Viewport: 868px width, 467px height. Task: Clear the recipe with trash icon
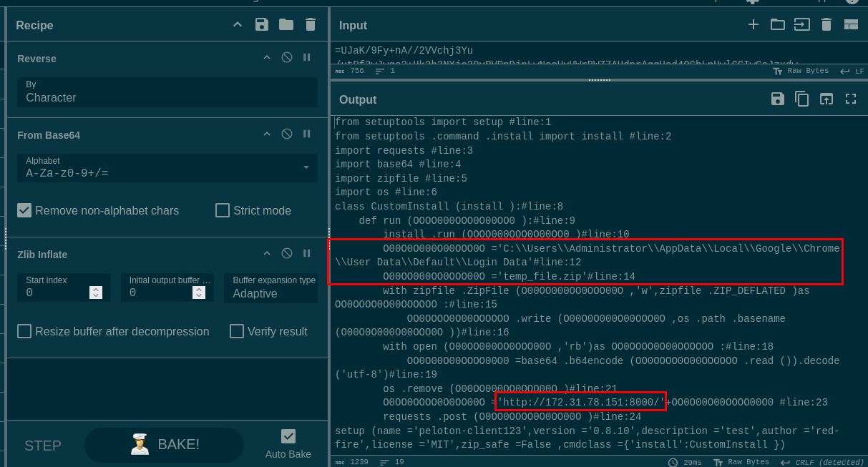tap(311, 25)
